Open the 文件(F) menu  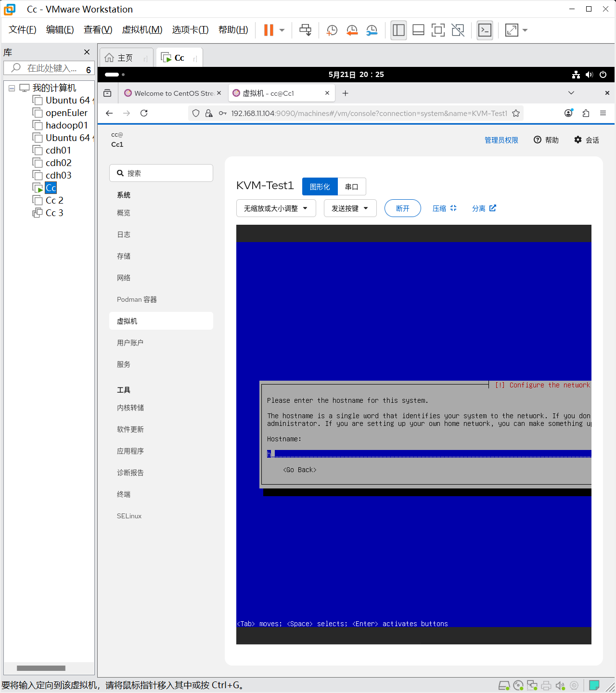click(x=23, y=30)
